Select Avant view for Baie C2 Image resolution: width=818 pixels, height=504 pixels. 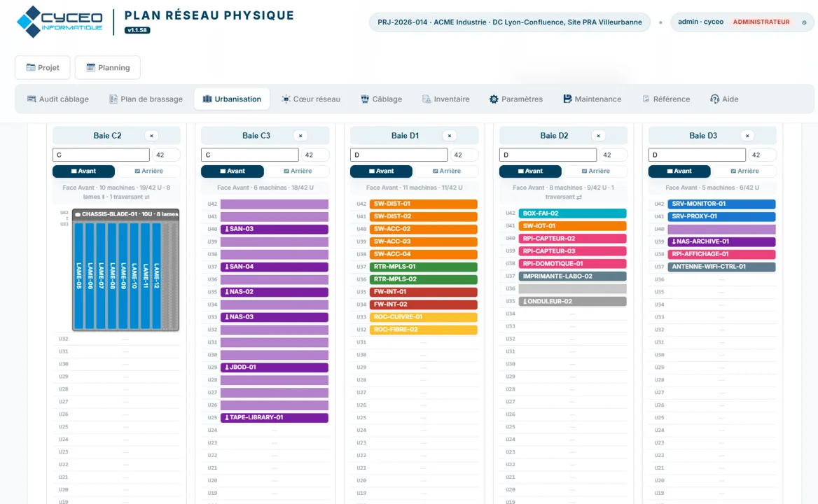click(x=83, y=171)
